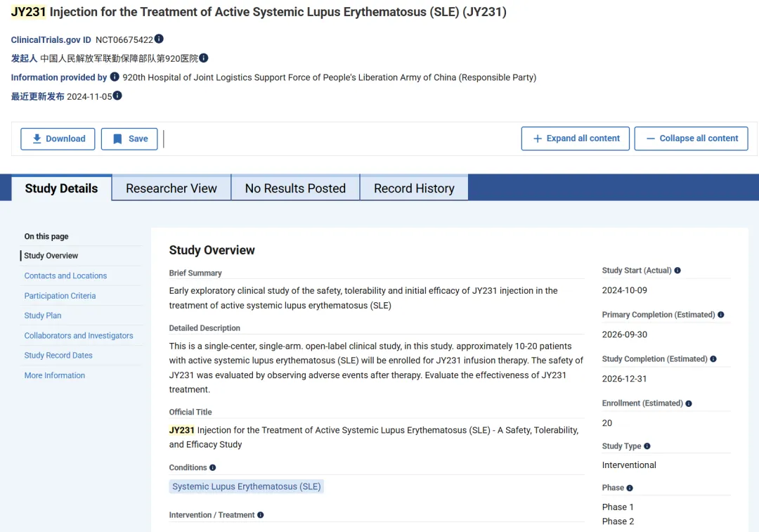The image size is (759, 532).
Task: Jump to Contacts and Locations section
Action: coord(65,276)
